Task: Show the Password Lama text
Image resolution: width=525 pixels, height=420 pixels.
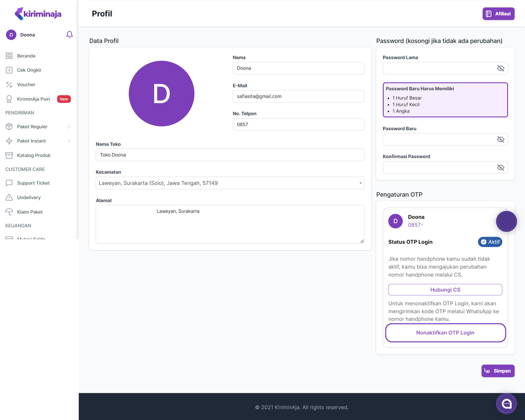Action: click(500, 68)
